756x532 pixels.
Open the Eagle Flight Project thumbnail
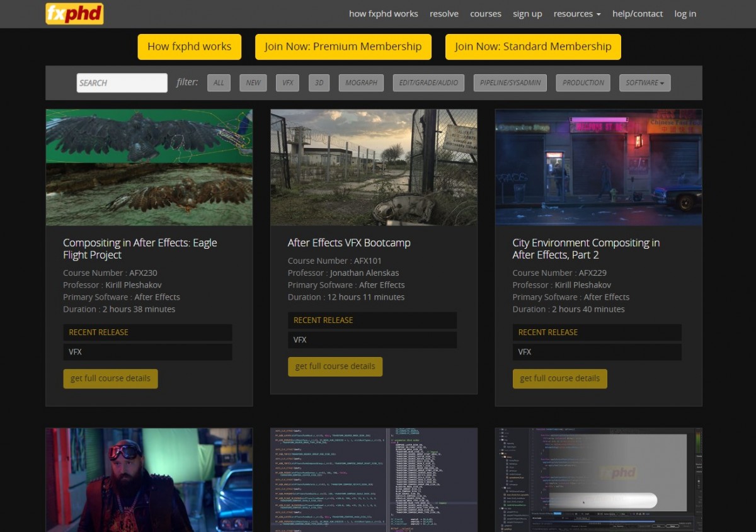click(149, 167)
